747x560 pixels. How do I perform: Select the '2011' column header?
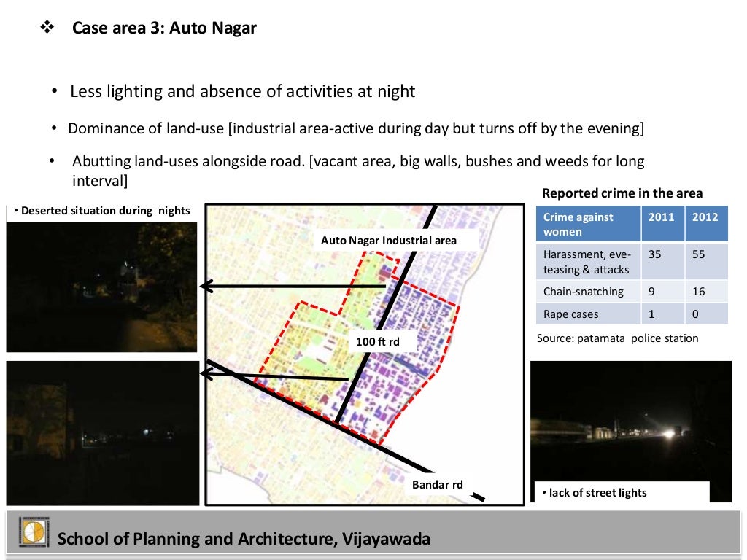pos(662,224)
